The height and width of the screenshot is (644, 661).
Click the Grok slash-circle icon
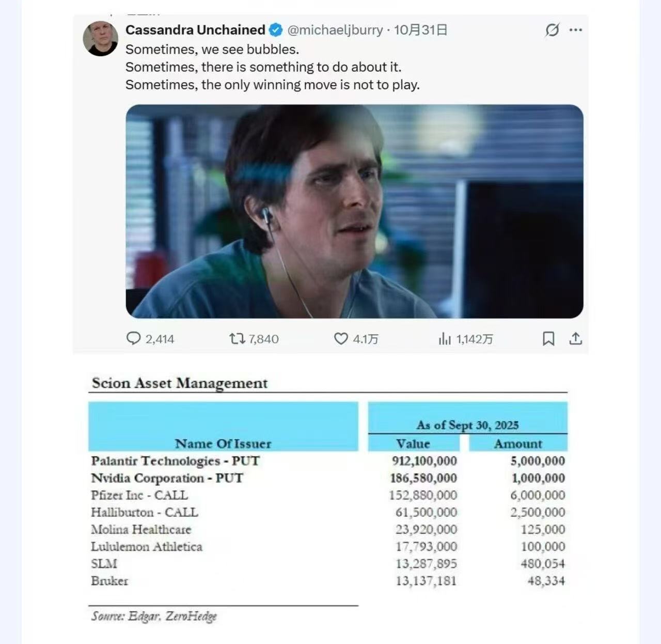tap(552, 30)
